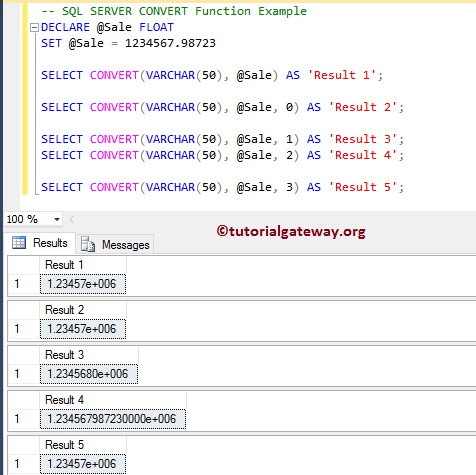The image size is (476, 475).
Task: Click the horizontal scroll left arrow
Action: pos(71,219)
